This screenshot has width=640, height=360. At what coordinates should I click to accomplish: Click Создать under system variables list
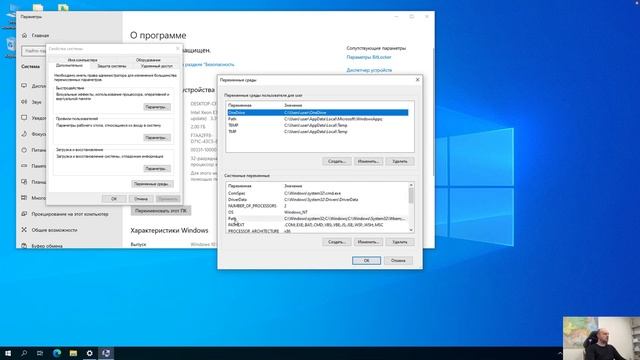337,242
